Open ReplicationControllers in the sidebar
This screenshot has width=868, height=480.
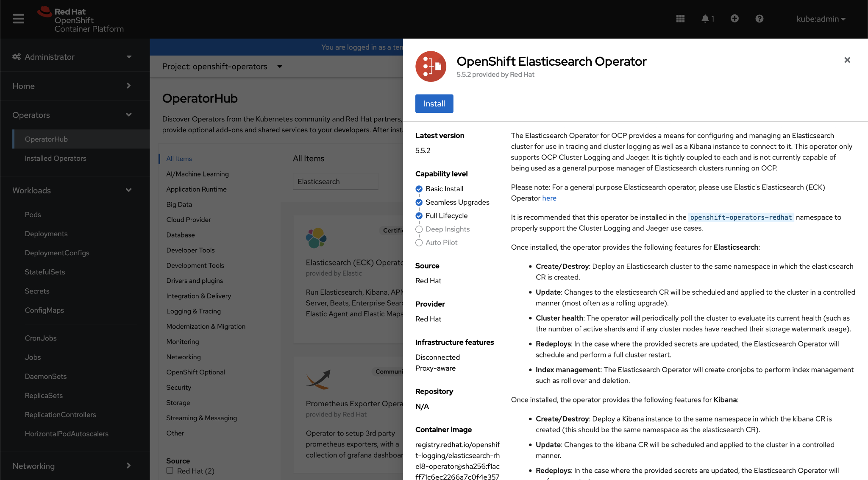point(60,415)
